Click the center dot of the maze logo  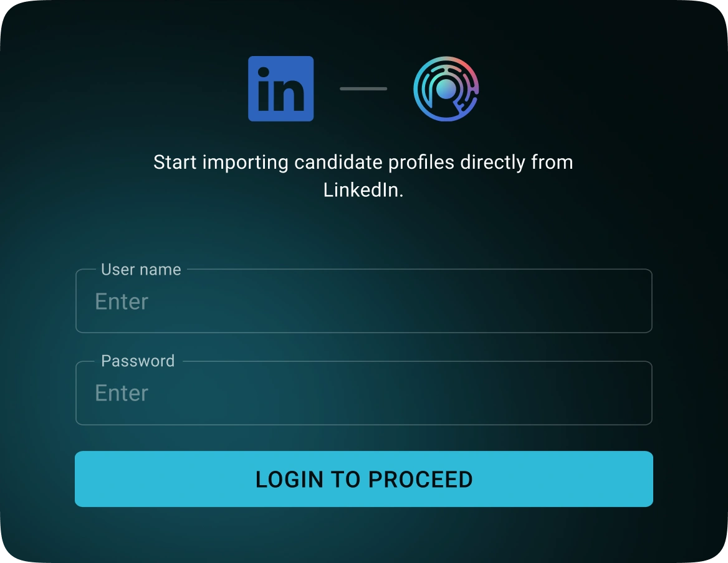[x=446, y=88]
